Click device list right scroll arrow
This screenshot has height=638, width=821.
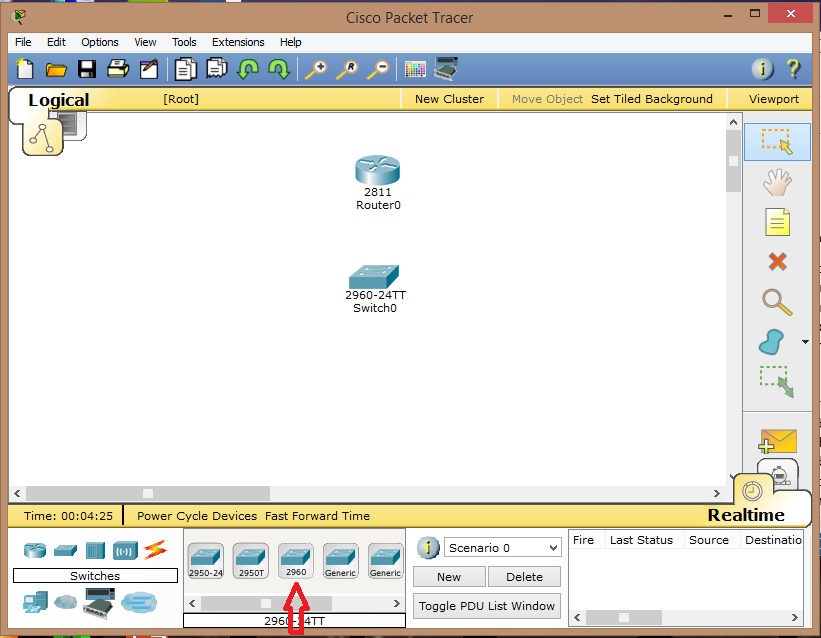[x=396, y=603]
